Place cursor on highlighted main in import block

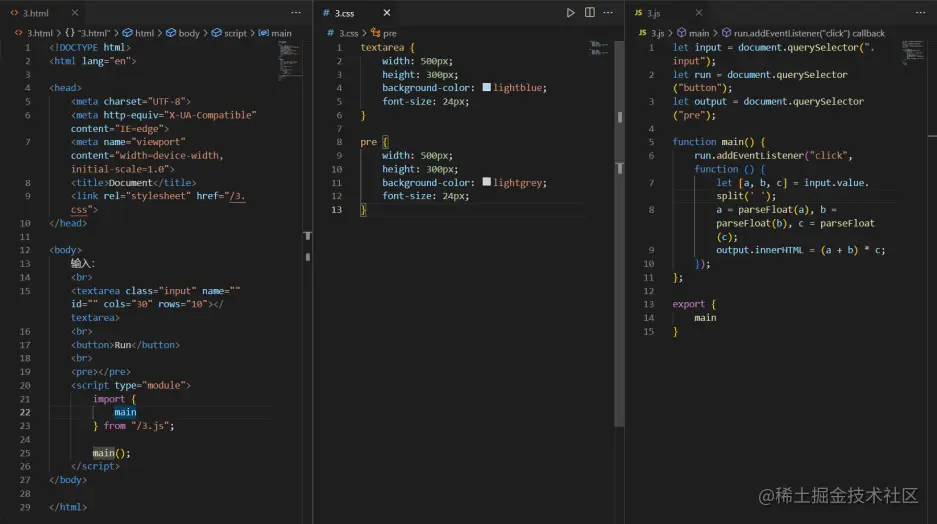click(x=125, y=412)
